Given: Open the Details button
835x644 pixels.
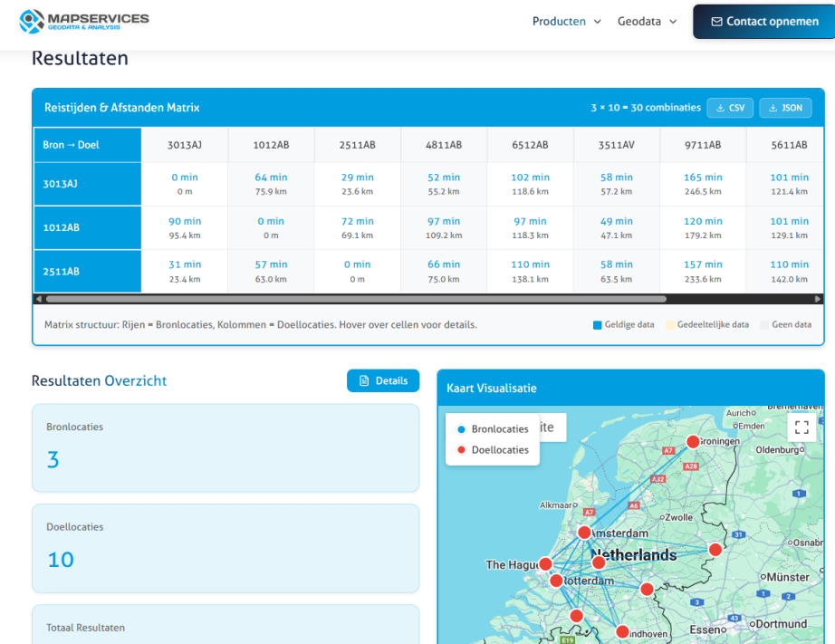Looking at the screenshot, I should [x=383, y=380].
